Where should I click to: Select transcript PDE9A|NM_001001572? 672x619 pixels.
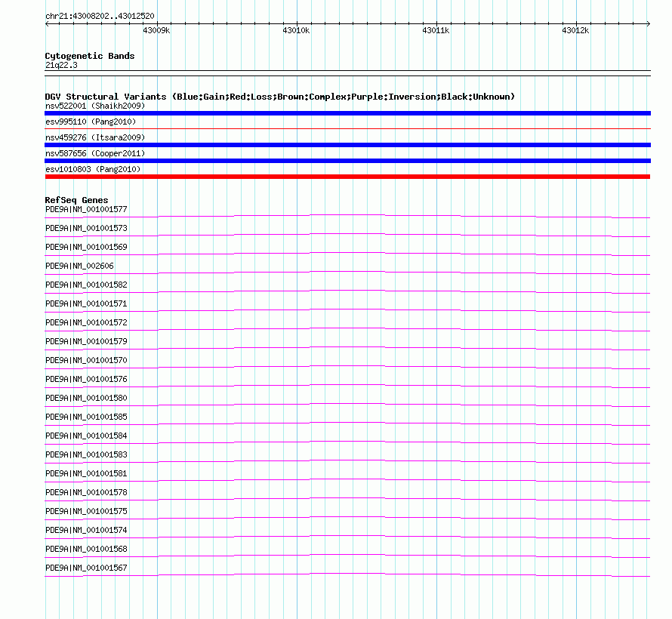click(86, 322)
